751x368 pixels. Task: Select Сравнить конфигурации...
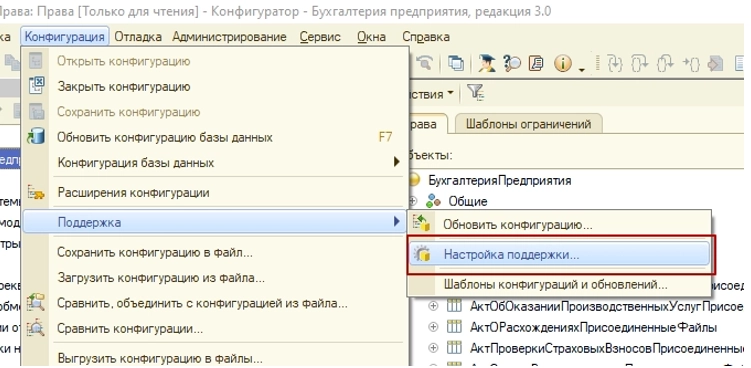pyautogui.click(x=215, y=329)
